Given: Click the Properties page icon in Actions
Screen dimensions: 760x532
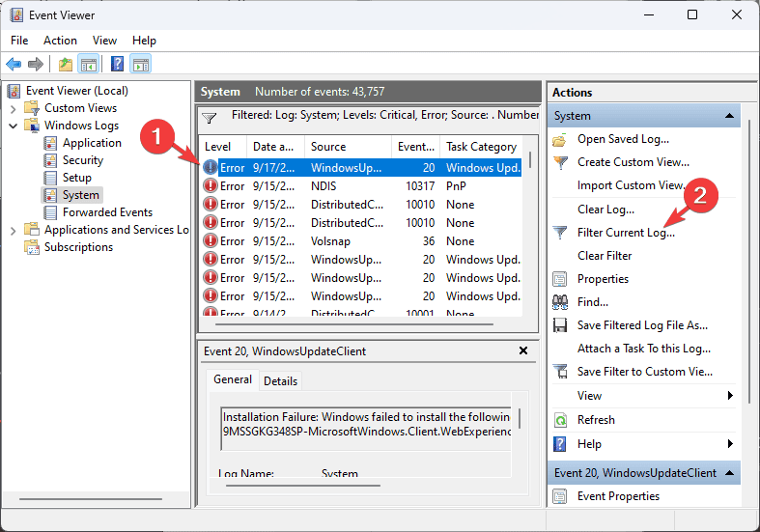Looking at the screenshot, I should point(560,279).
